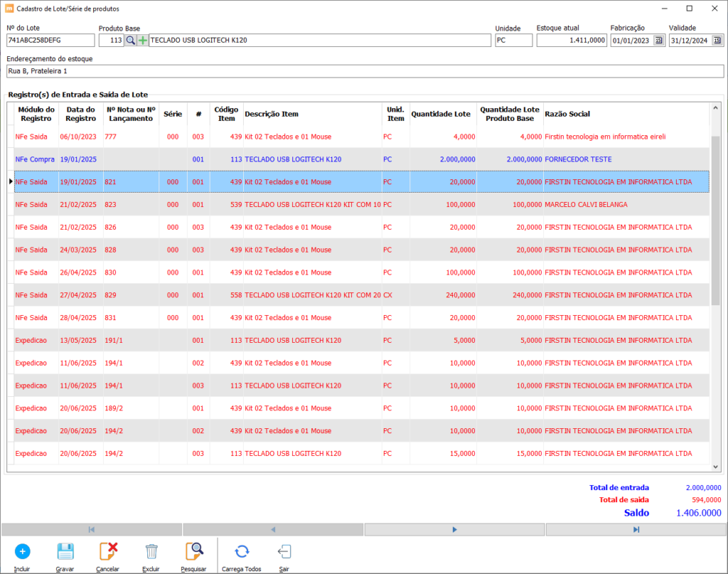The width and height of the screenshot is (728, 574).
Task: Open the Validade date calendar picker
Action: [717, 41]
